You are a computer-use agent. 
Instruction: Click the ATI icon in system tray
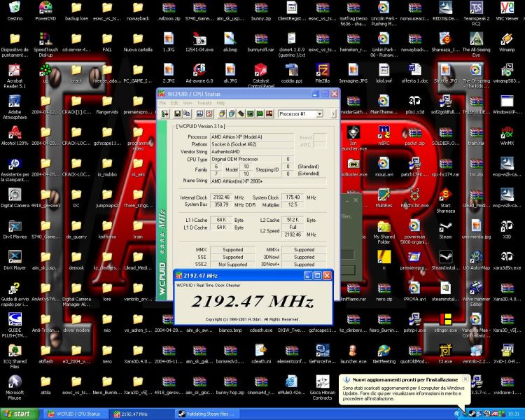(494, 414)
